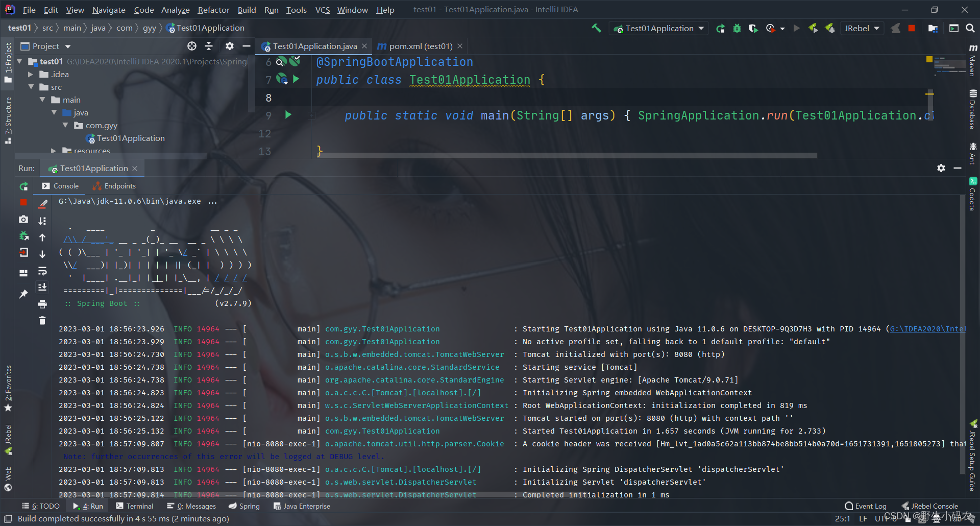Click the Debug with JRebel rocket icon
Screen dimensions: 980x526
point(830,29)
